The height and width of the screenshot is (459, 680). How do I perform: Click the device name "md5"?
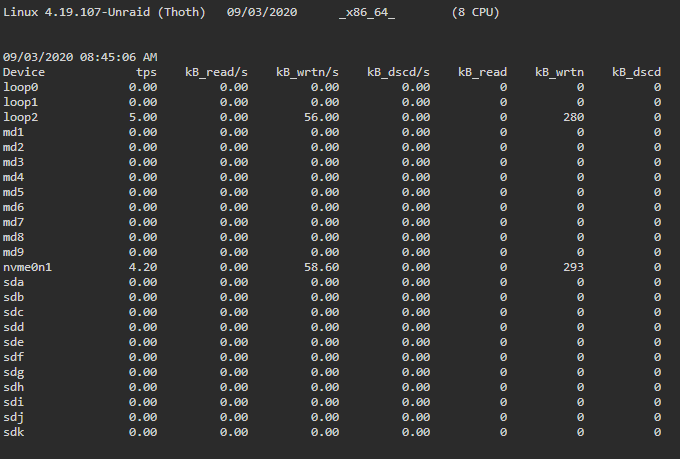[x=13, y=192]
